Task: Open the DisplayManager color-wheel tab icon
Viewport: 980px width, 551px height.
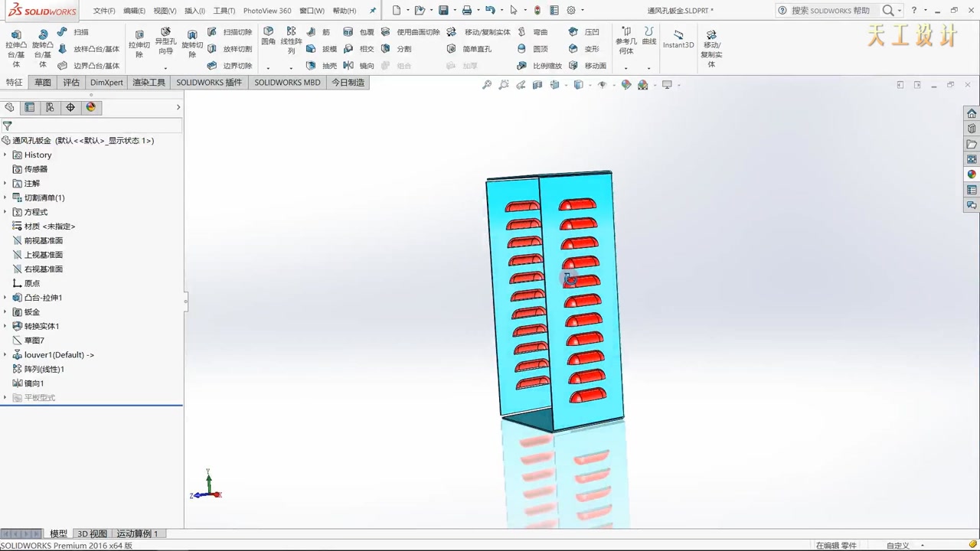Action: (91, 108)
